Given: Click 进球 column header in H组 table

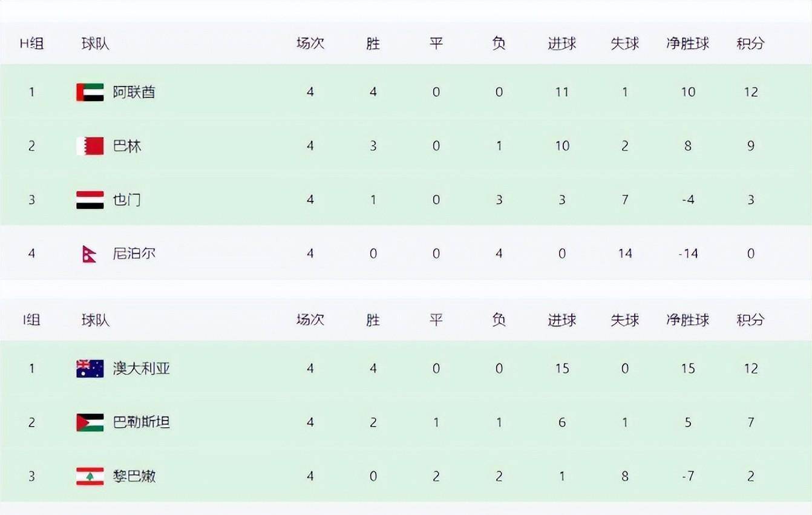Looking at the screenshot, I should (562, 44).
